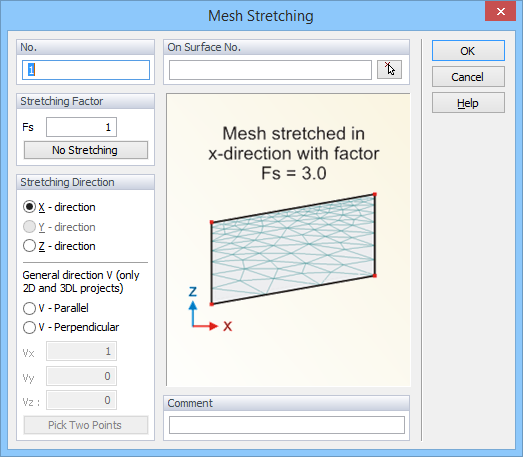The height and width of the screenshot is (457, 523).
Task: Close the Mesh Stretching dialog
Action: coord(500,12)
